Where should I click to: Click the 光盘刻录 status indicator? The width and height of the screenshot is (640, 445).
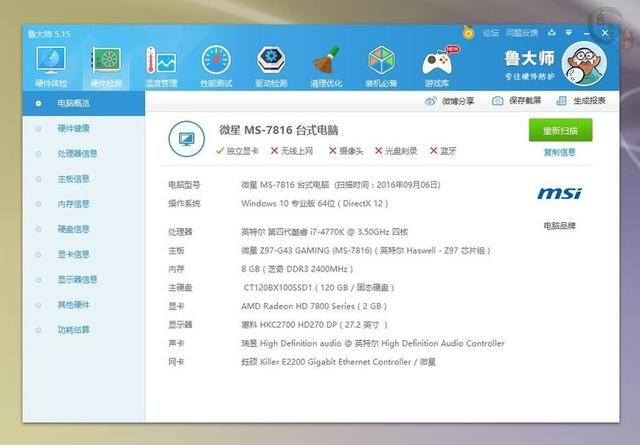point(396,151)
